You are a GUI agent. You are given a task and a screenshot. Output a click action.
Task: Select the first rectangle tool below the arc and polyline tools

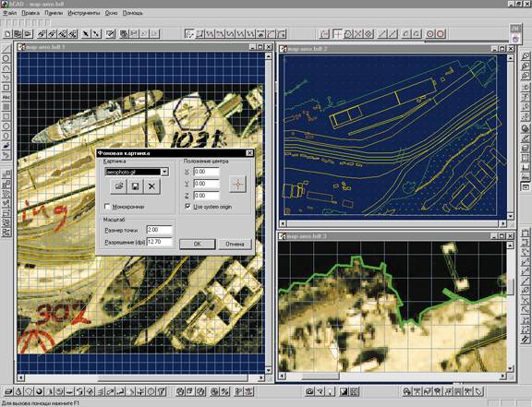pos(6,88)
